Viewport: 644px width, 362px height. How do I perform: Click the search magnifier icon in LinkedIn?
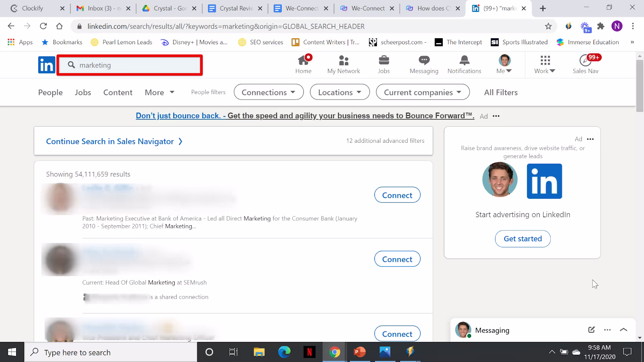click(x=71, y=65)
